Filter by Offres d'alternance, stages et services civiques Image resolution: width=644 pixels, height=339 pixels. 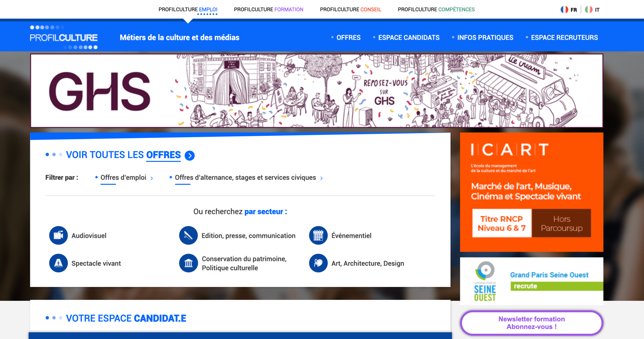point(245,177)
